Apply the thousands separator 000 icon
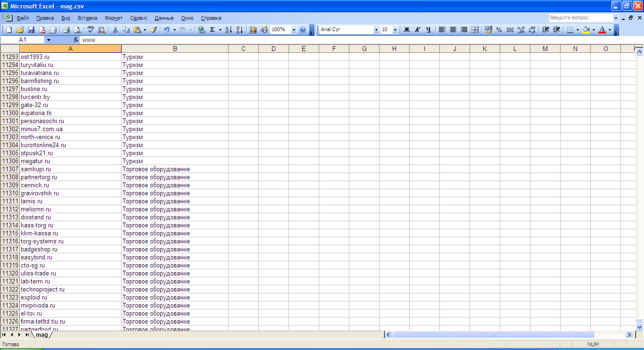The image size is (644, 350). coord(510,30)
